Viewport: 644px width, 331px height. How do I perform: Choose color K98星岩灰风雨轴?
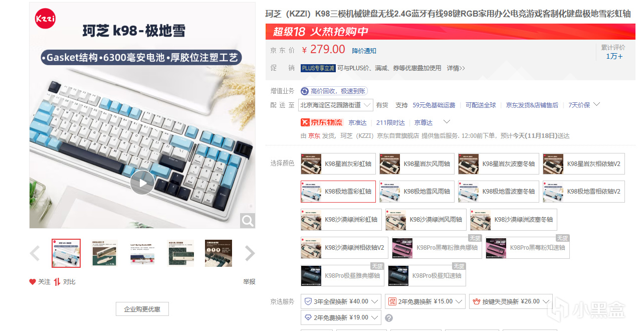click(417, 163)
